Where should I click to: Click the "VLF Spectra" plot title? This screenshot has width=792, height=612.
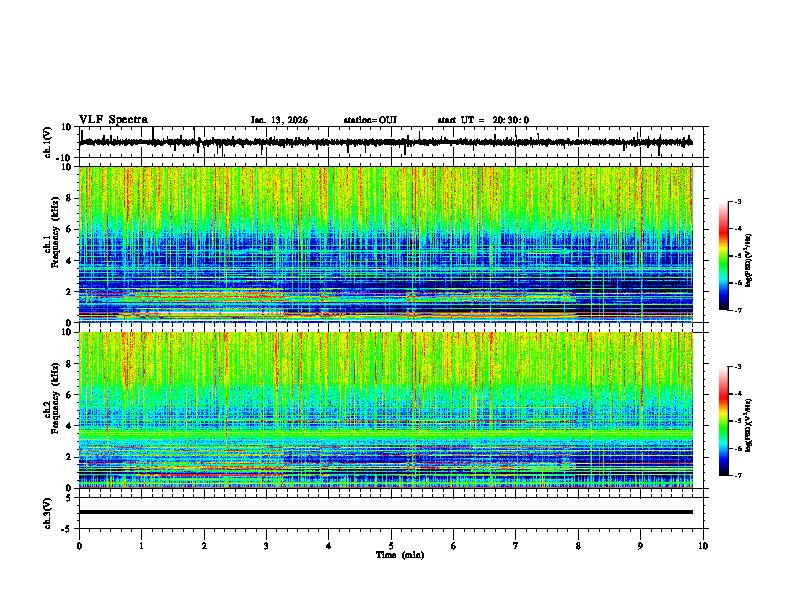click(x=113, y=120)
